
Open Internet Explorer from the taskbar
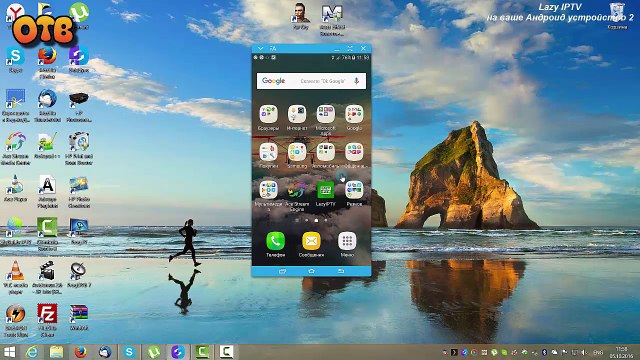tap(32, 352)
